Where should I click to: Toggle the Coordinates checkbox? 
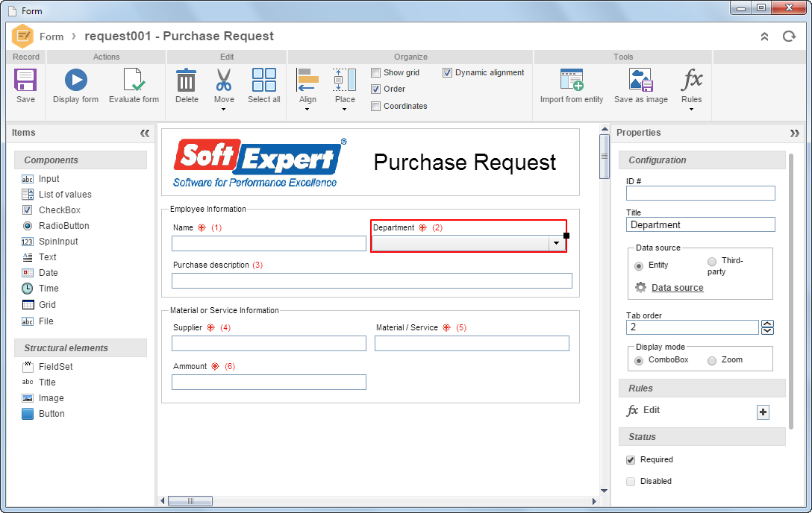point(376,107)
